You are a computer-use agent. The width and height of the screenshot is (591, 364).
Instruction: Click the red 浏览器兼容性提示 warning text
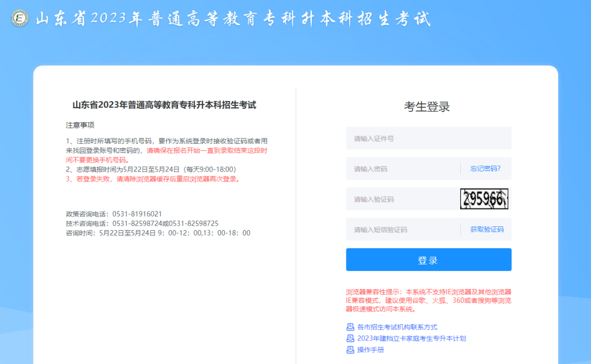click(x=428, y=300)
